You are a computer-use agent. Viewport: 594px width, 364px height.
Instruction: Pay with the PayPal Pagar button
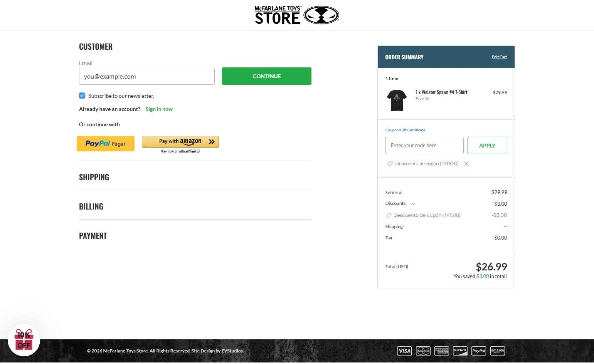tap(106, 144)
